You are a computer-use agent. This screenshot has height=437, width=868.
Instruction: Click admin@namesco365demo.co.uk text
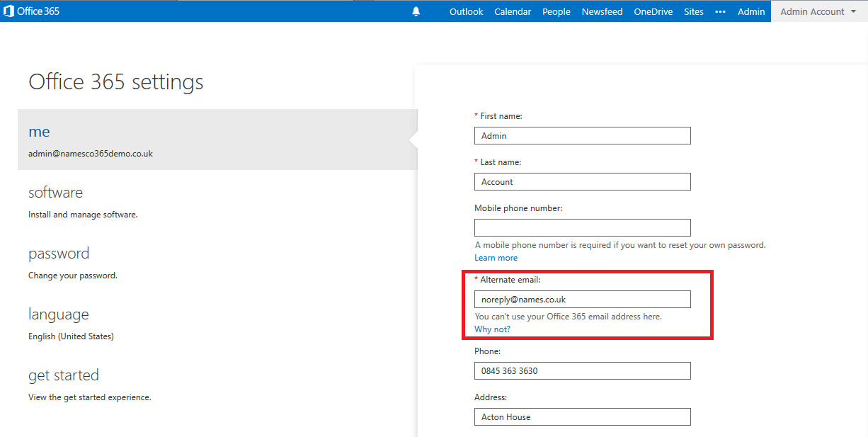click(x=91, y=154)
